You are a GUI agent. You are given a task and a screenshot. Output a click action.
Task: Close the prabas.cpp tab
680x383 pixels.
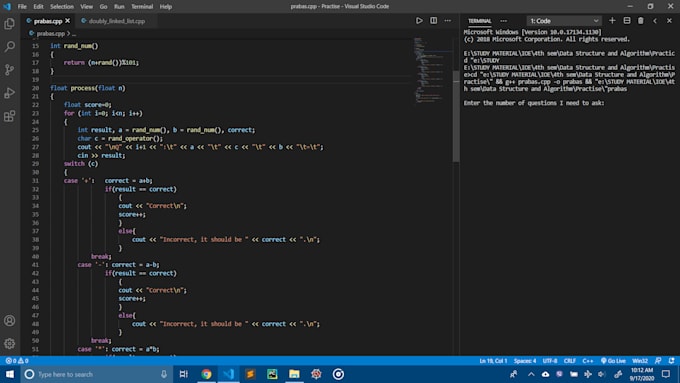[68, 21]
